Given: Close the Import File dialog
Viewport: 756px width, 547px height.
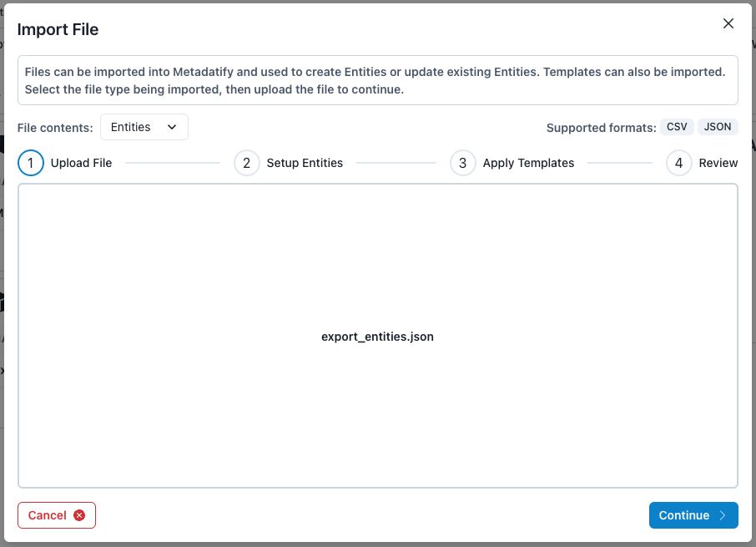Looking at the screenshot, I should (x=728, y=23).
